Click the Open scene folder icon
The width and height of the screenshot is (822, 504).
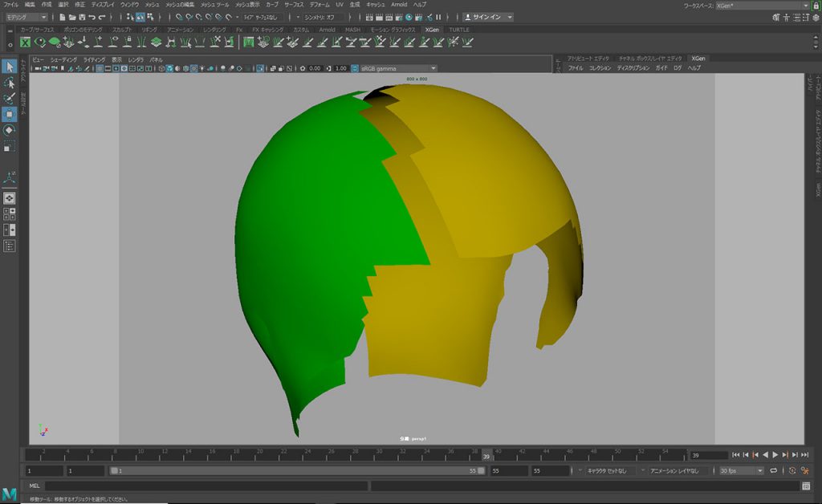pos(71,17)
